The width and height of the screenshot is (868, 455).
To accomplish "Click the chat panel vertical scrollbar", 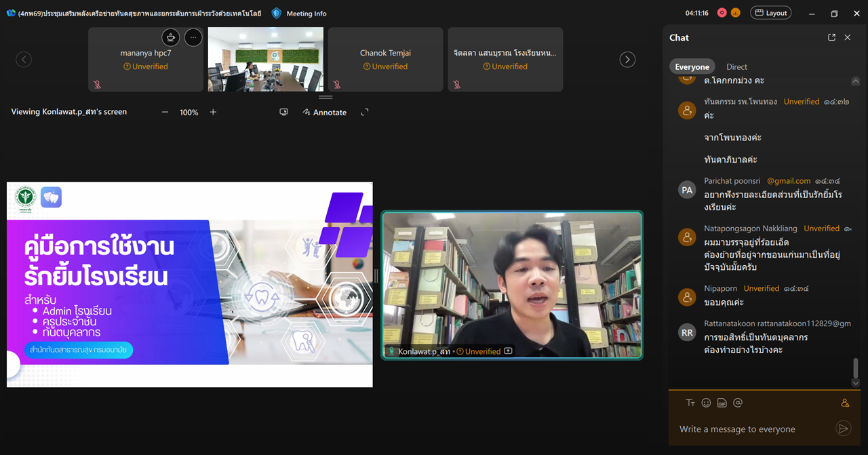I will pyautogui.click(x=856, y=368).
